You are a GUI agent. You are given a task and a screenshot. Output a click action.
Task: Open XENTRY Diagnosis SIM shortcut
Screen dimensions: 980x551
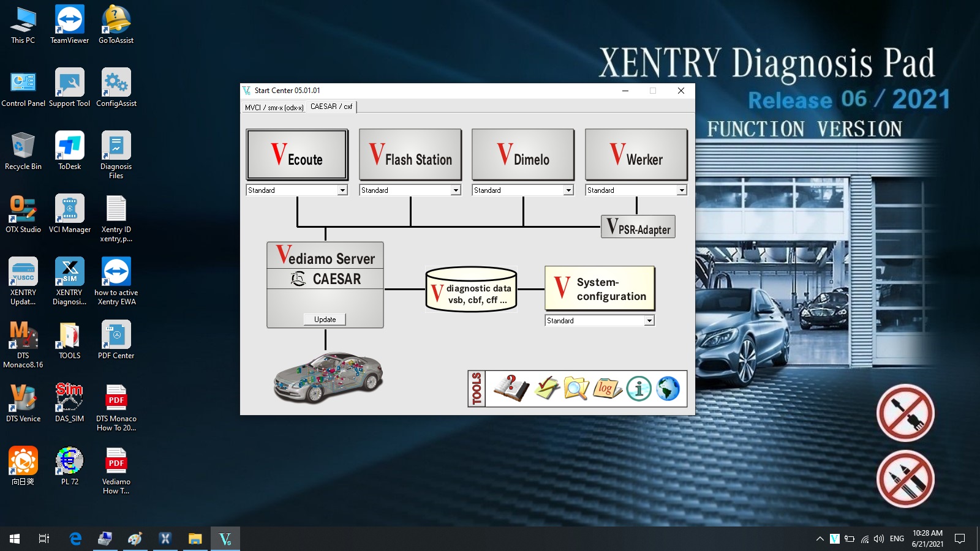[70, 282]
